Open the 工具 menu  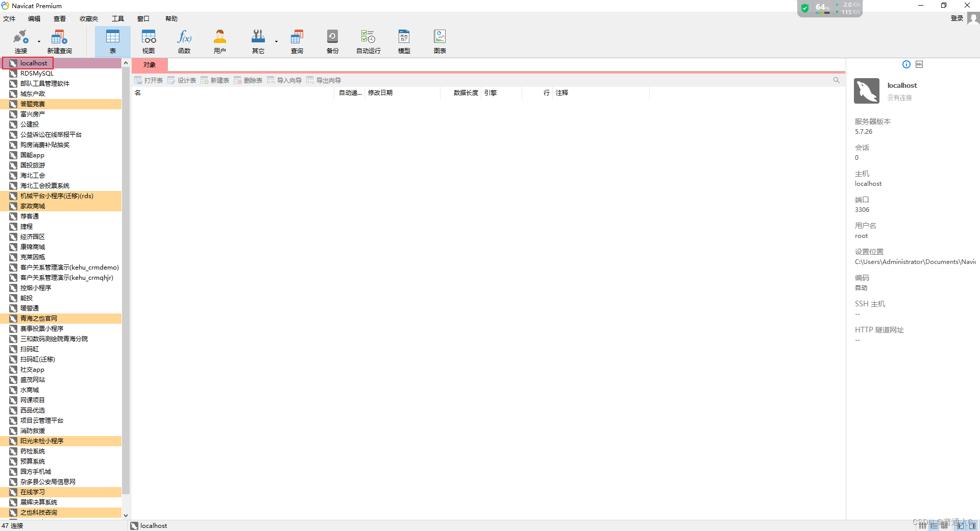(x=118, y=19)
